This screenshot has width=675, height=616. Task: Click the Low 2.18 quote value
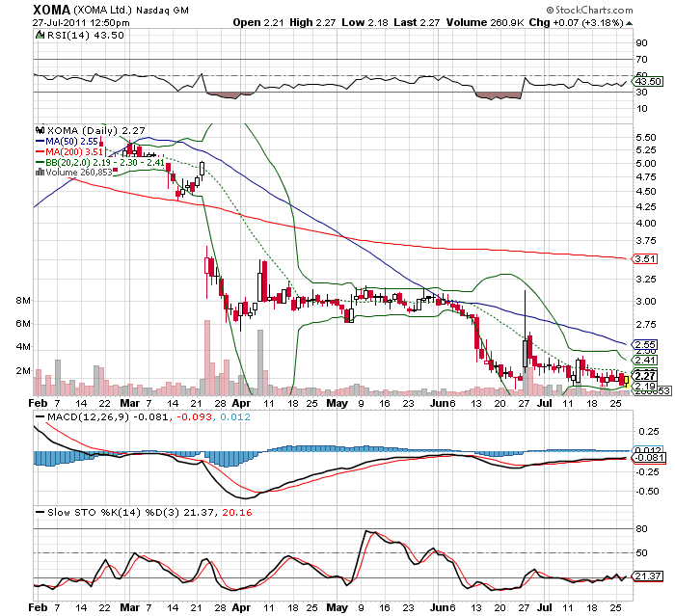(x=364, y=22)
